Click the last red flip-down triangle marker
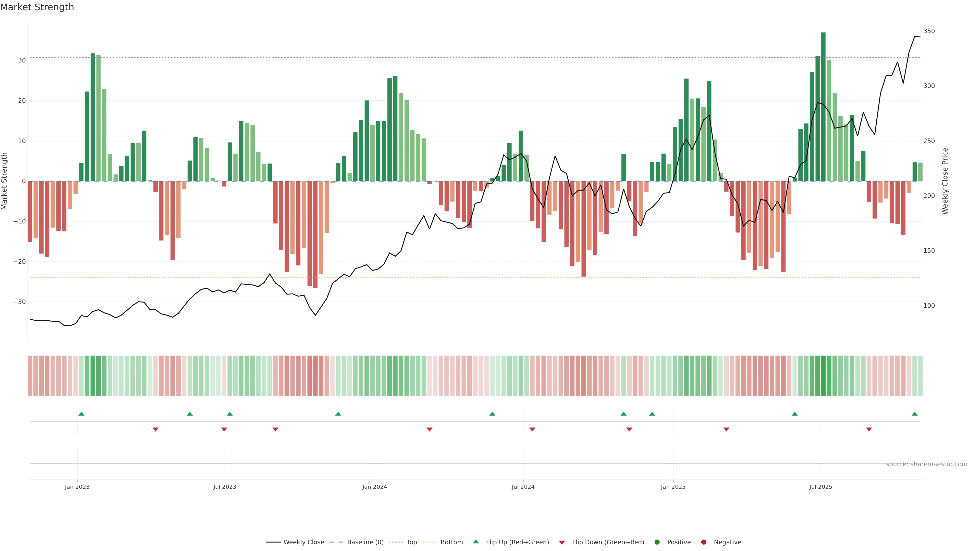Viewport: 980px width, 551px height. click(x=869, y=429)
